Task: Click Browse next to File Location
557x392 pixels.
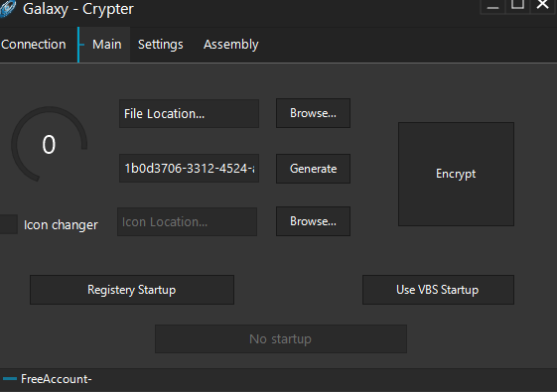Action: click(x=313, y=113)
